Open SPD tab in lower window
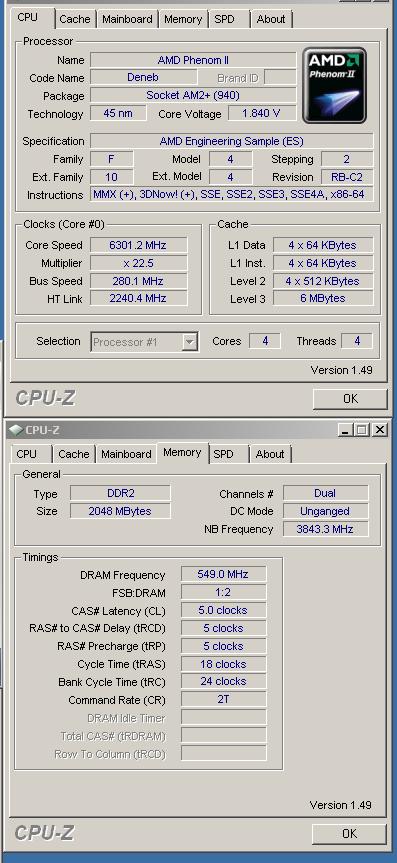This screenshot has width=397, height=863. (224, 454)
